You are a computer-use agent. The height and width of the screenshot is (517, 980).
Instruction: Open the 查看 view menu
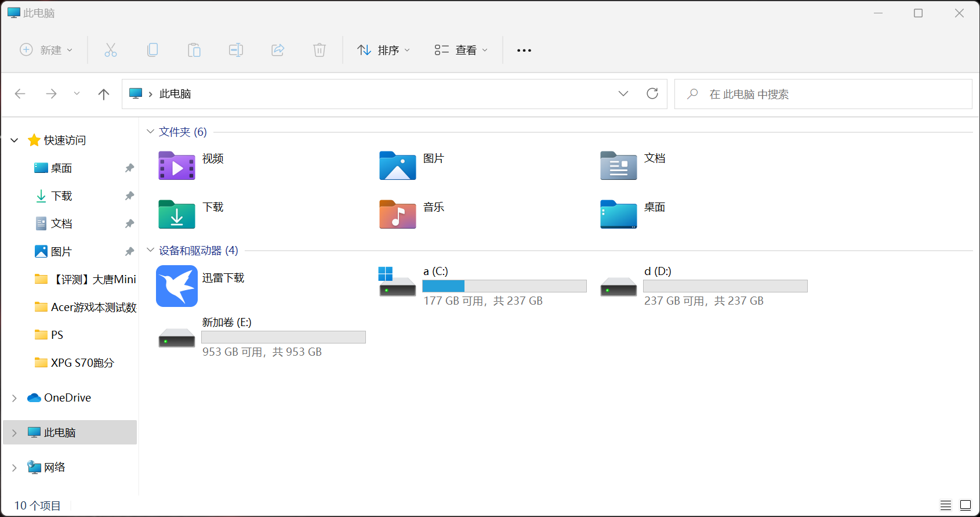click(461, 50)
